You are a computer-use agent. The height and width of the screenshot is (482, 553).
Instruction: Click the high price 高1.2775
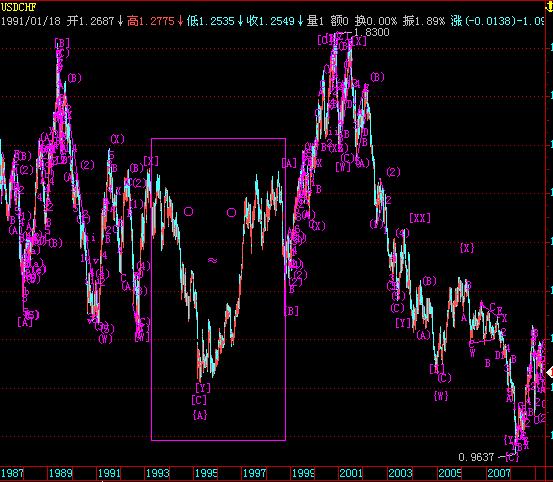coord(151,21)
